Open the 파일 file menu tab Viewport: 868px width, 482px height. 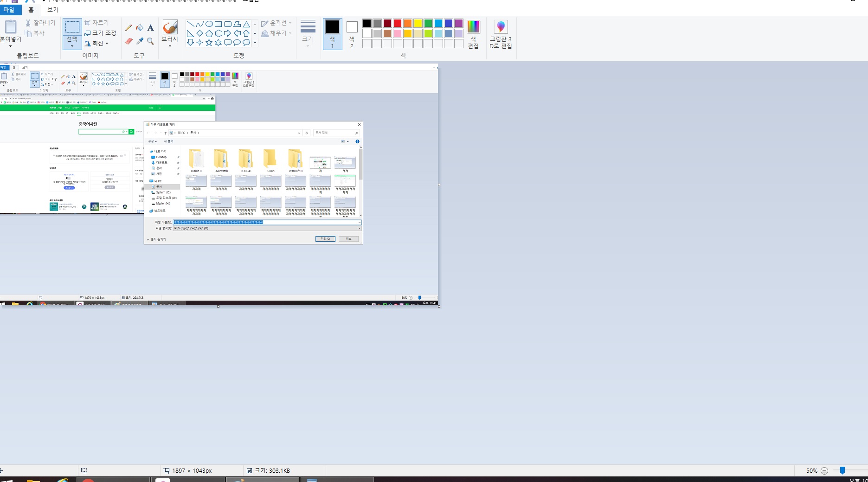(9, 10)
